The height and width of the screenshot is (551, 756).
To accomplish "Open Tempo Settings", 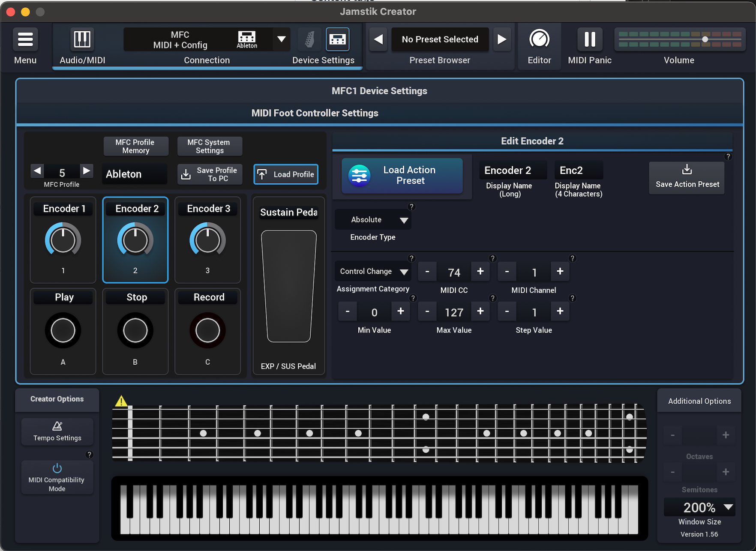I will click(57, 431).
